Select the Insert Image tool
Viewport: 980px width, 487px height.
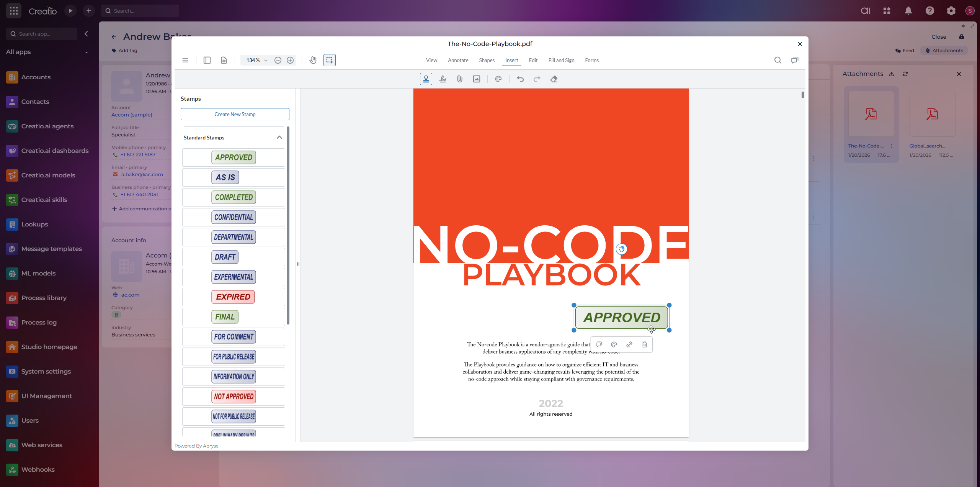(477, 79)
